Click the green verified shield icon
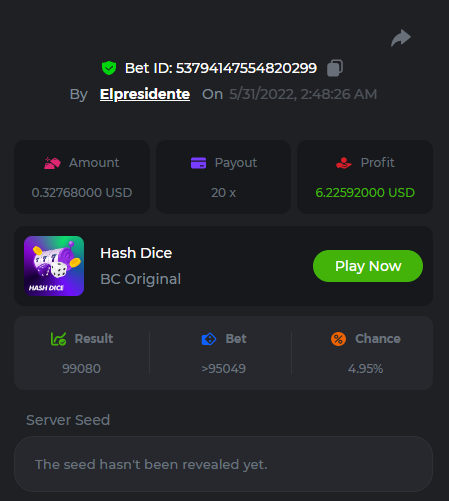The width and height of the screenshot is (449, 501). click(x=109, y=68)
